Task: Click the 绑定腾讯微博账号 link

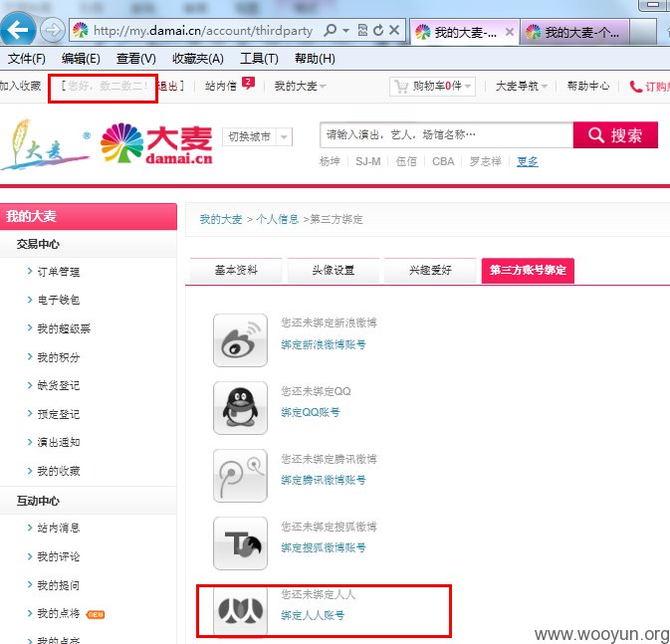Action: pos(324,480)
